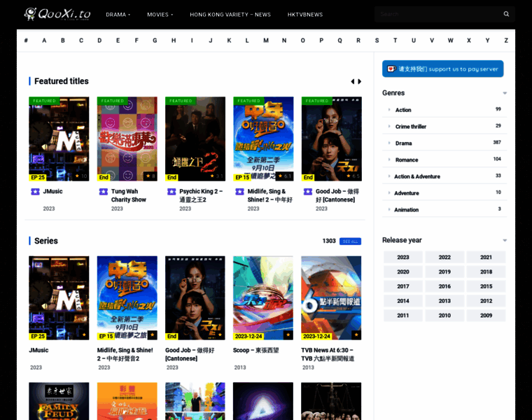Open Psychic King 2 title link

pyautogui.click(x=201, y=195)
